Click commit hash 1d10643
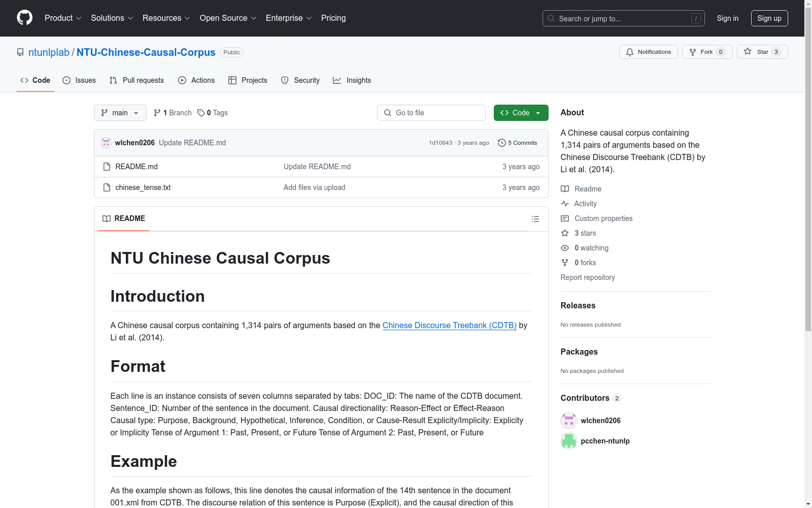Screen dimensions: 812x508 tap(441, 143)
